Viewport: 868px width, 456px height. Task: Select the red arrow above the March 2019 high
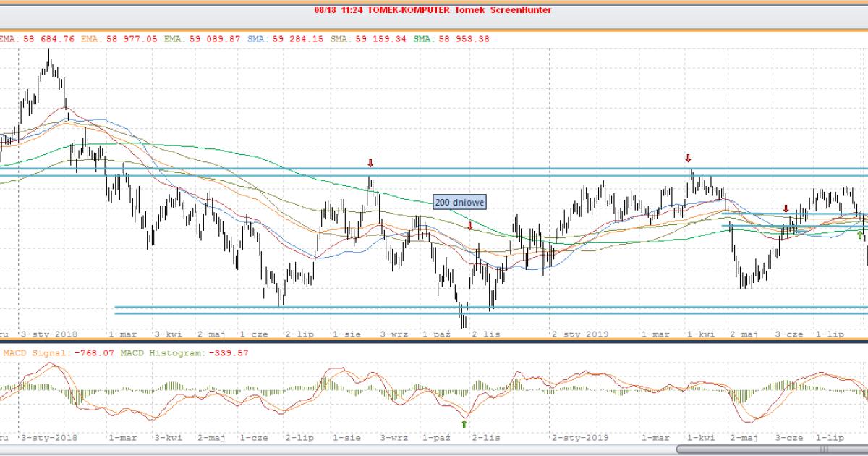(x=689, y=158)
